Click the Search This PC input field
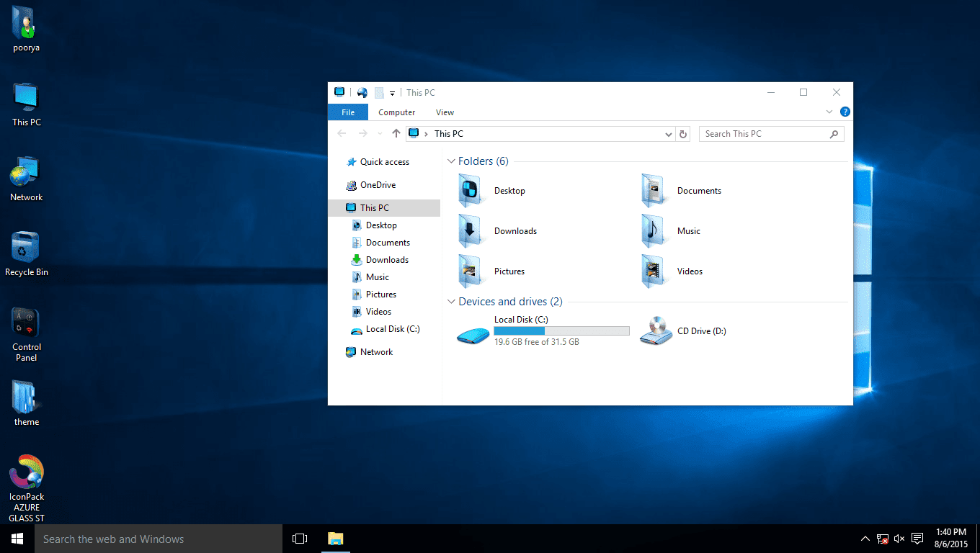Viewport: 980px width, 553px height. (764, 134)
